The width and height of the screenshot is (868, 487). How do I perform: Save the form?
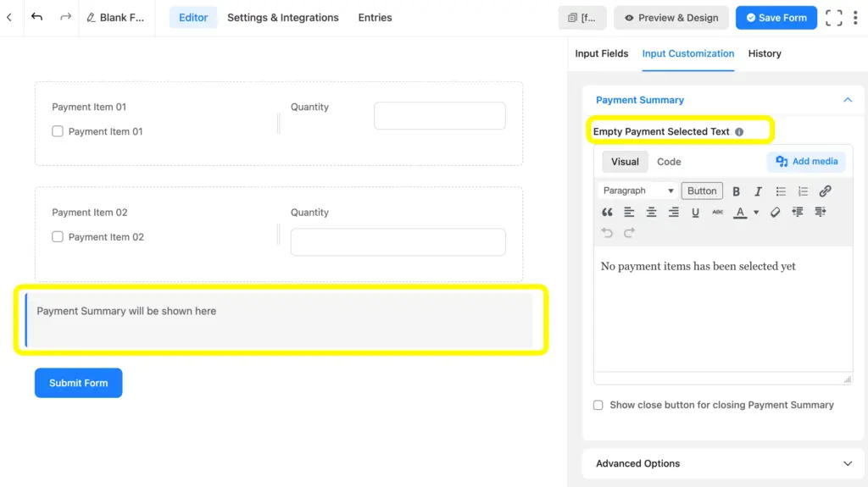coord(776,18)
